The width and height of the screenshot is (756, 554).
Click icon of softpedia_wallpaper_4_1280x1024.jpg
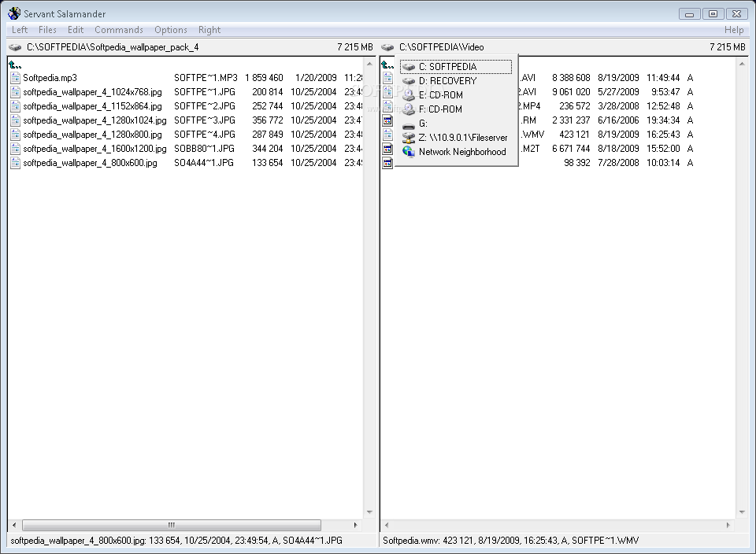(x=15, y=120)
